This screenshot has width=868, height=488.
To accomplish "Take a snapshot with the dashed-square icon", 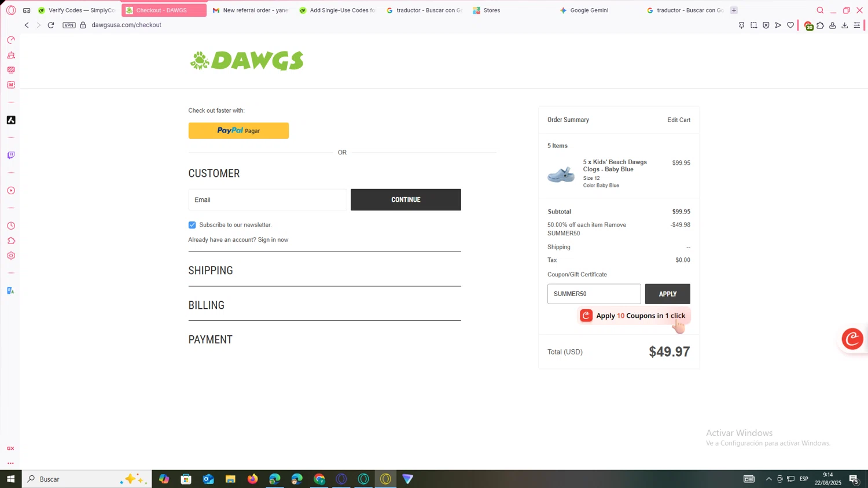I will (x=753, y=25).
